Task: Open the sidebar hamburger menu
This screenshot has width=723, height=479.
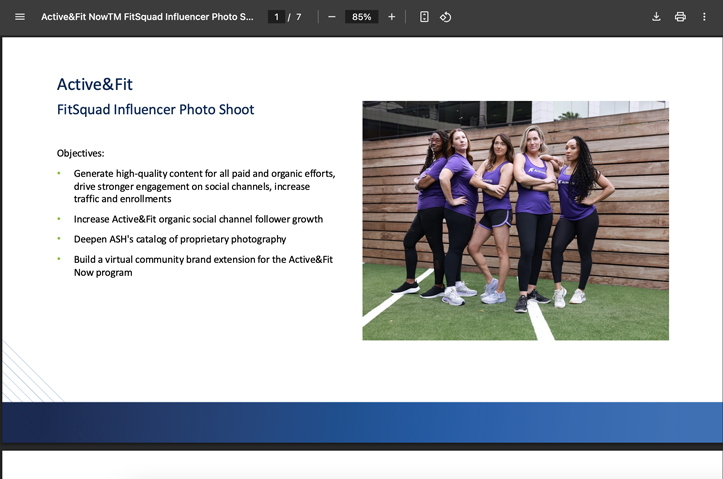Action: pyautogui.click(x=19, y=17)
